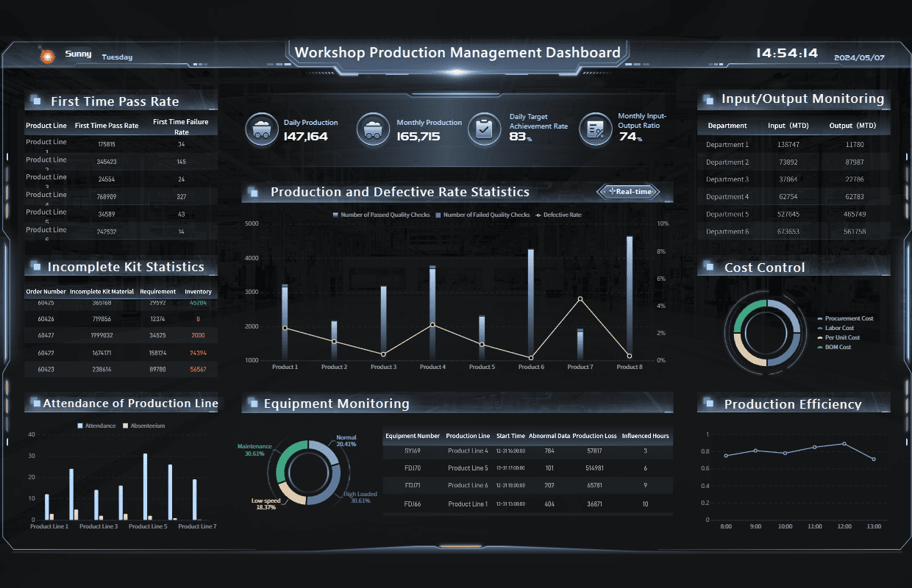The width and height of the screenshot is (912, 588).
Task: Click the Real-time button
Action: tap(627, 192)
